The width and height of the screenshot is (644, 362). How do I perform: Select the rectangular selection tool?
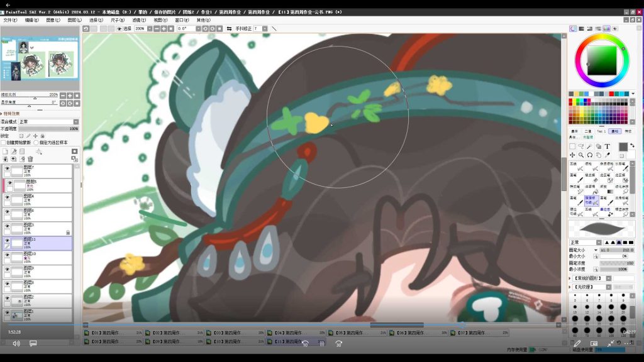[572, 146]
